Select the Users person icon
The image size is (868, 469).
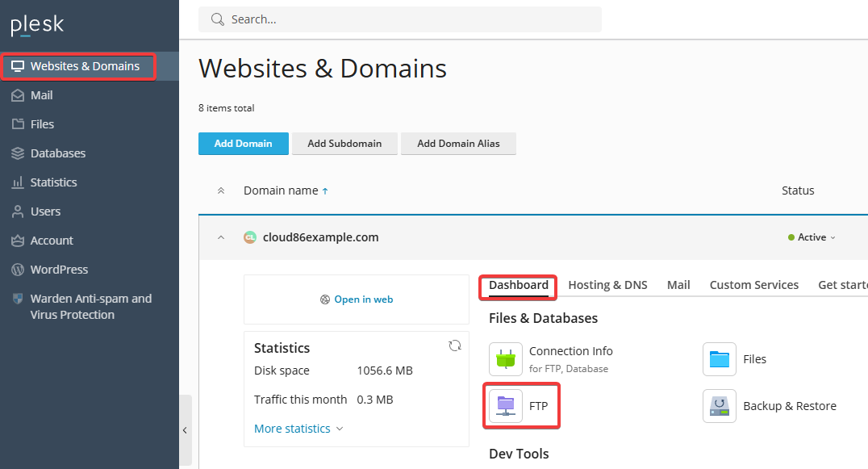tap(18, 211)
